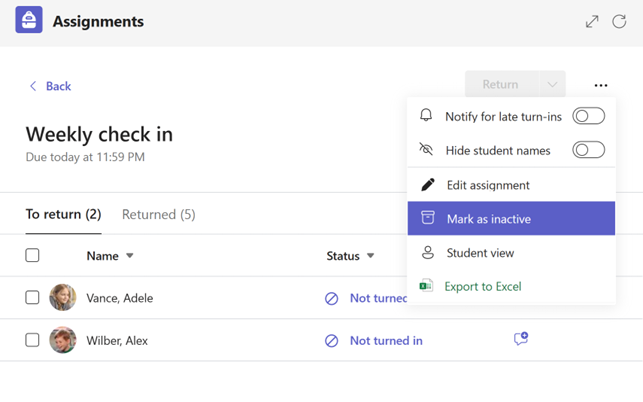Viewport: 643px width, 402px height.
Task: Enable Notify for late turn-ins toggle
Action: tap(588, 116)
